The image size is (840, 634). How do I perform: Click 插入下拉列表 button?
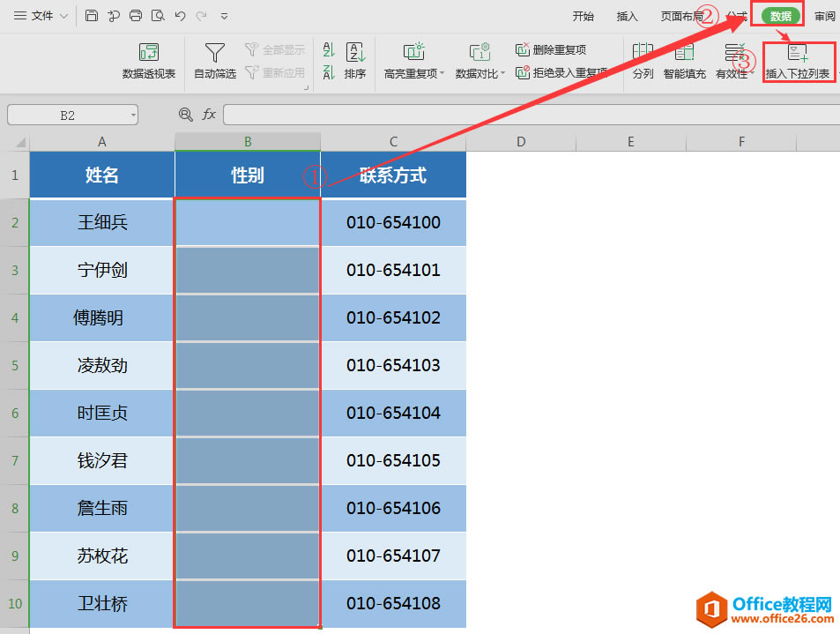coord(798,62)
